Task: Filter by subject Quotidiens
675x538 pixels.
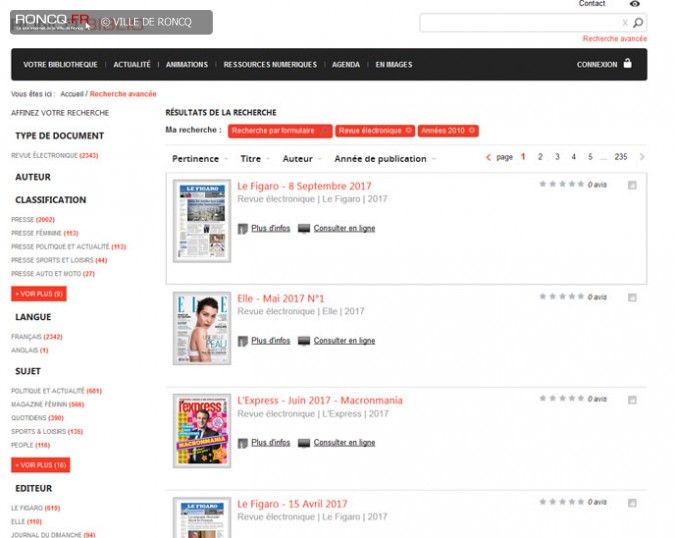Action: click(37, 418)
